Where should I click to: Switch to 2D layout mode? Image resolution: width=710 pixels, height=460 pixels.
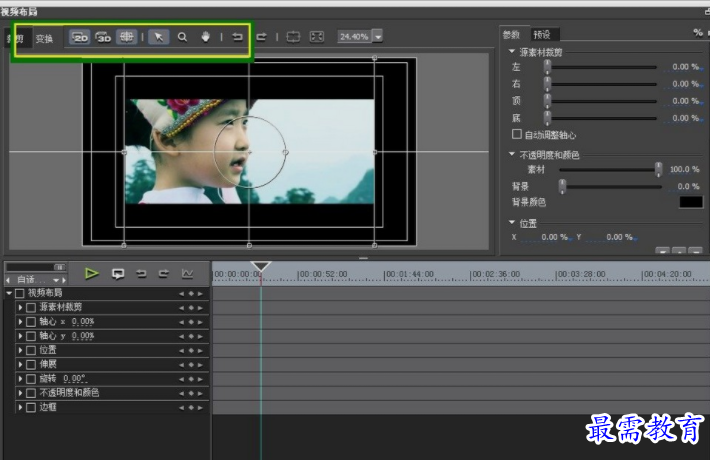80,37
